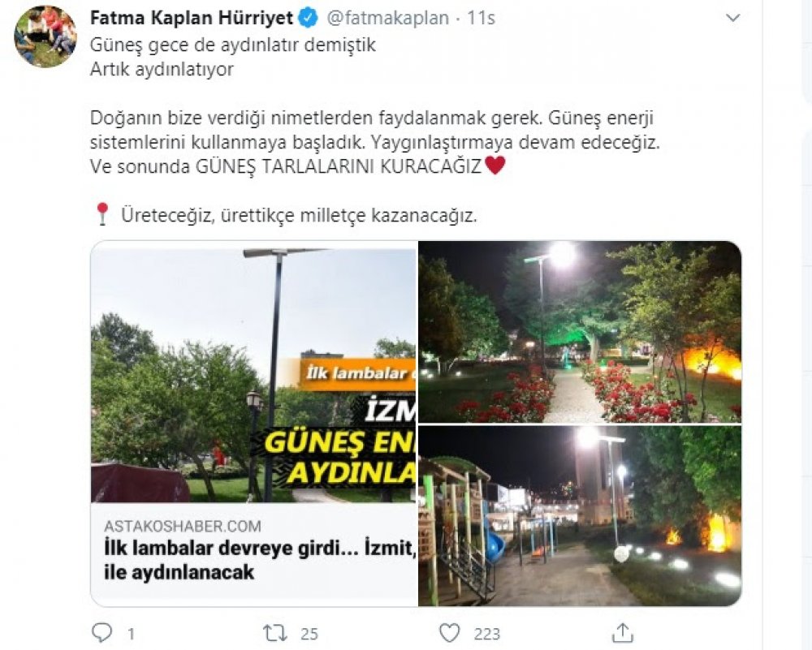Click the red pushpin emoji
This screenshot has width=812, height=650.
tap(102, 213)
